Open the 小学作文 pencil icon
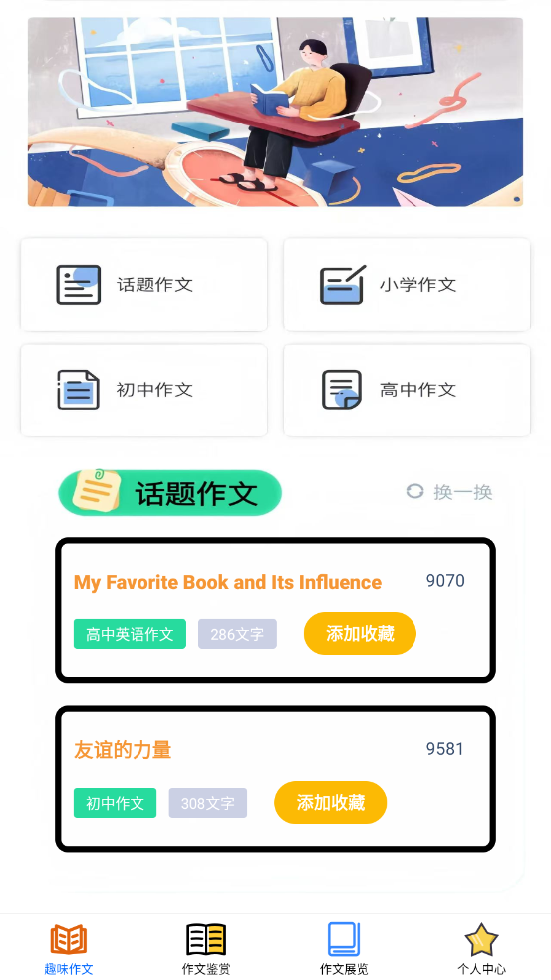The image size is (551, 980). coord(342,285)
